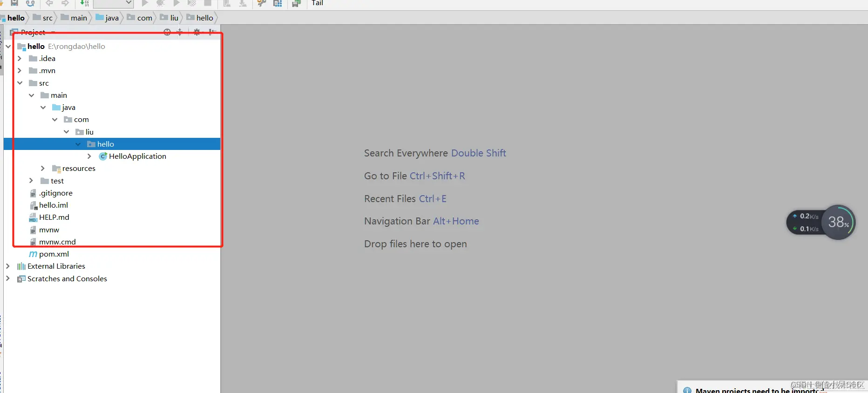Expand the resources folder

coord(43,168)
